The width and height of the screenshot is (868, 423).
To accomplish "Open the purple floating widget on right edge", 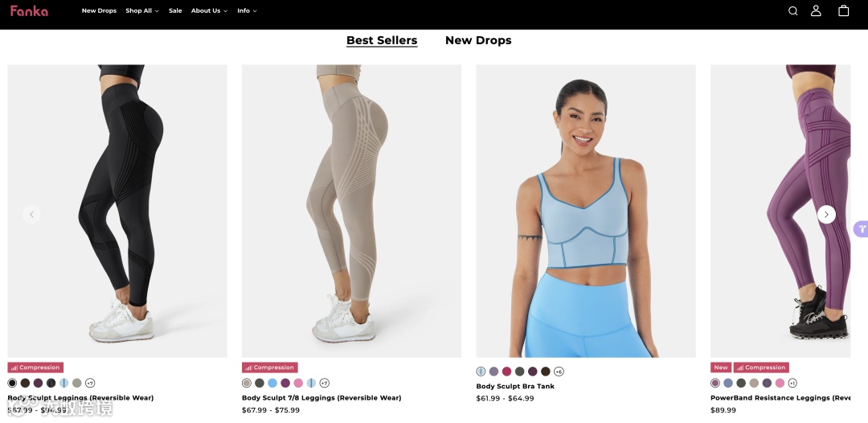I will pyautogui.click(x=862, y=228).
